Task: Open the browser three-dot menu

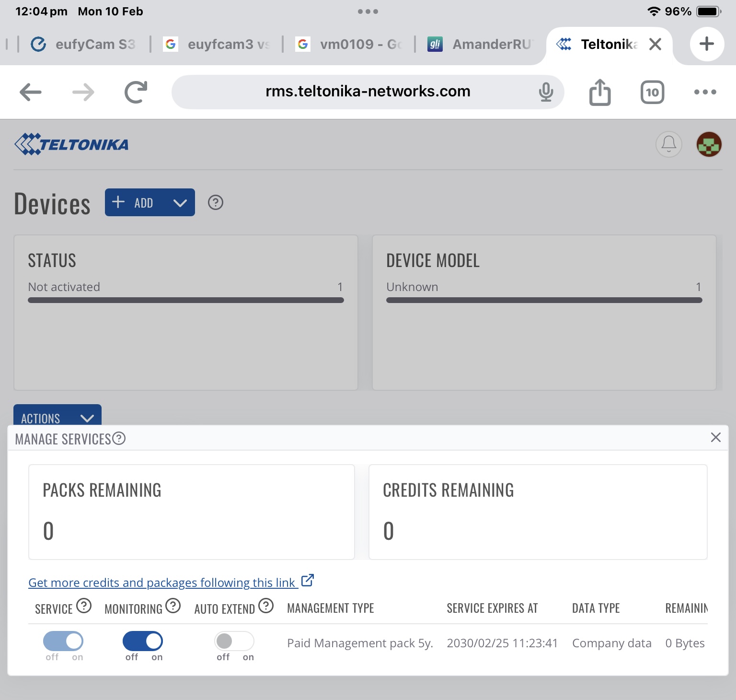Action: [x=705, y=92]
